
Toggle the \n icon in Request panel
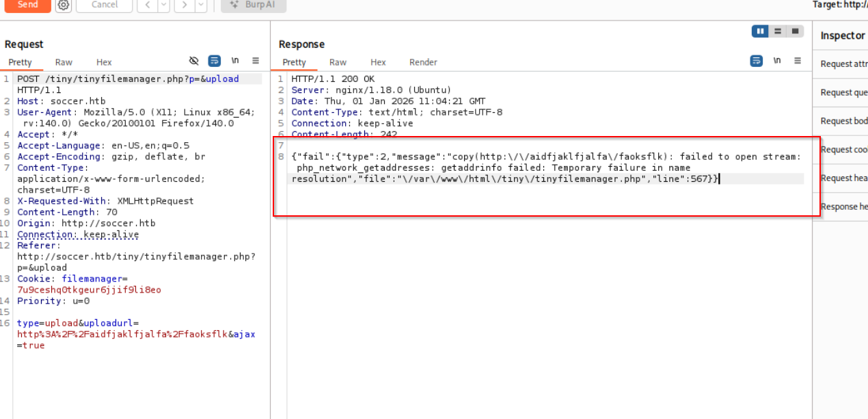pos(235,61)
